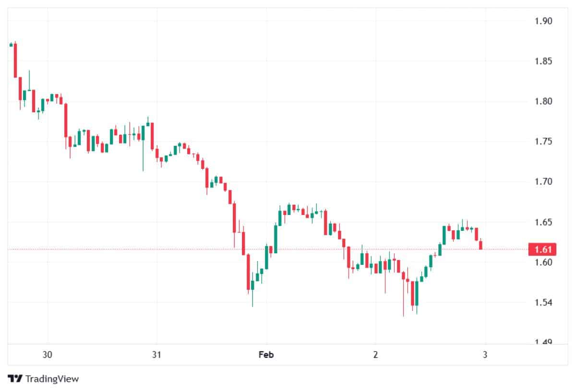Click the tall green candle right of Feb label
The image size is (576, 392).
276,239
